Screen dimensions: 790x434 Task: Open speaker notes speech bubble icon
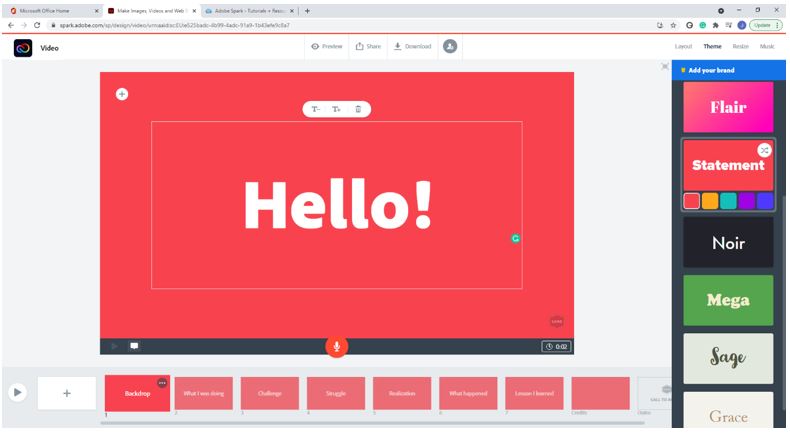click(134, 346)
